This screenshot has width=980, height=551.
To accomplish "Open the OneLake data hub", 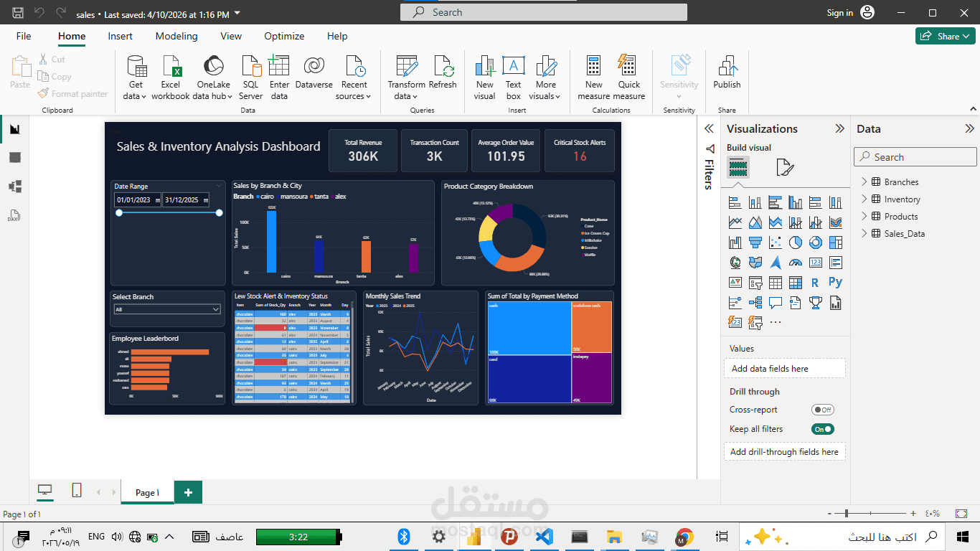I will coord(213,77).
